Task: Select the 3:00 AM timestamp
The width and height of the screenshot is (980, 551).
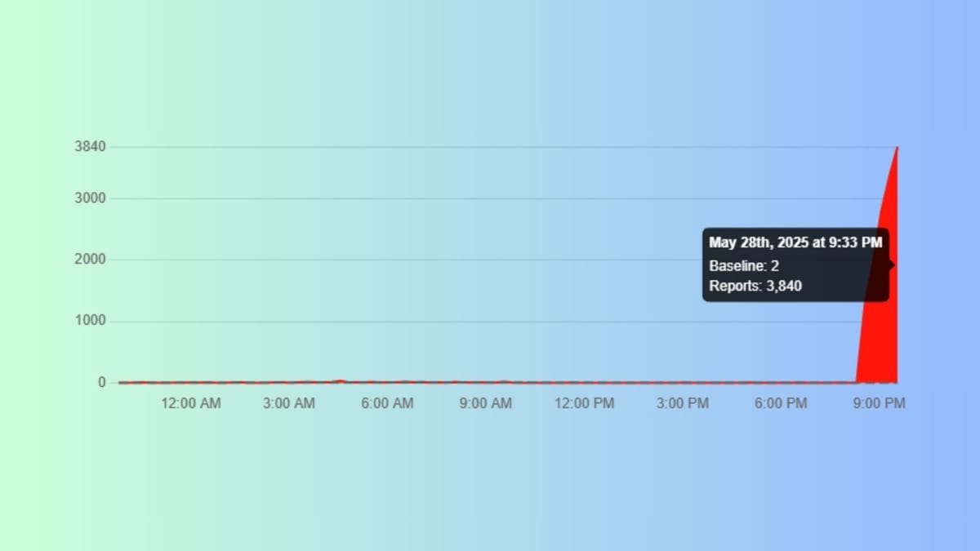Action: 288,403
